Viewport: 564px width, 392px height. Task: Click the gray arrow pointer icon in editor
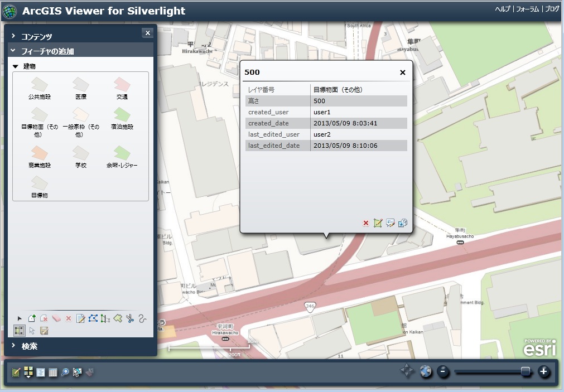[32, 331]
